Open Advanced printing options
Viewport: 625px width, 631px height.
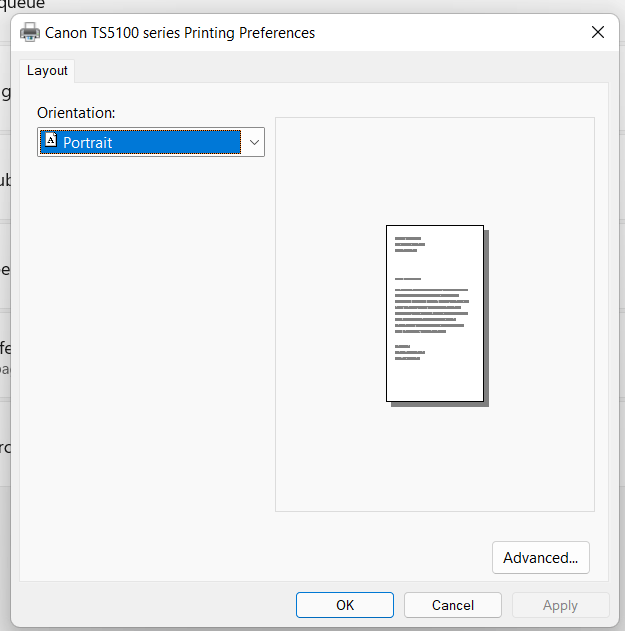click(x=540, y=558)
